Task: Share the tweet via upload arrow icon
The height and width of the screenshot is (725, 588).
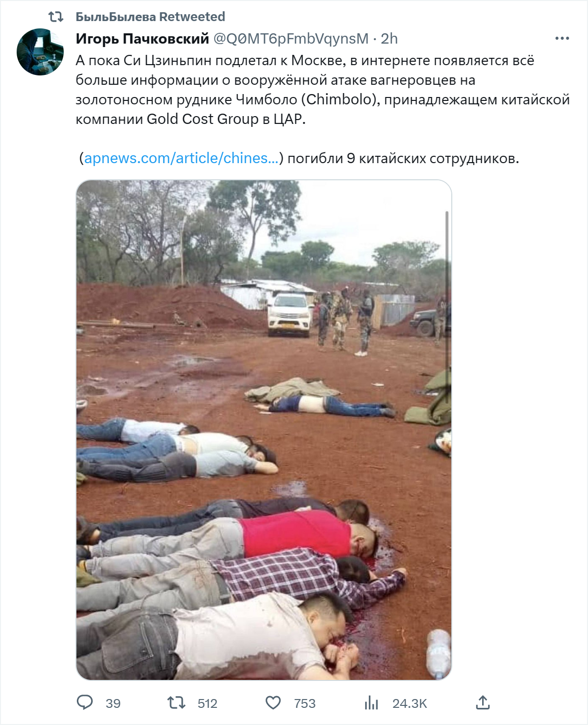Action: click(483, 702)
